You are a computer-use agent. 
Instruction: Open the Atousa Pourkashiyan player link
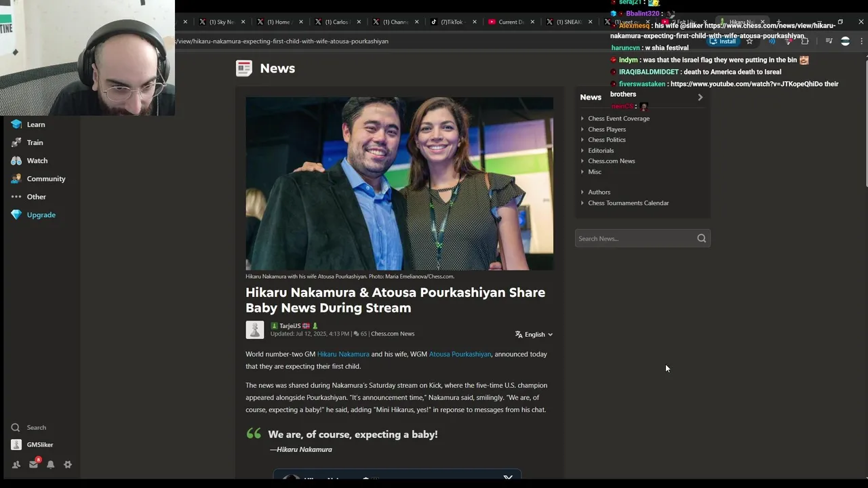(460, 354)
